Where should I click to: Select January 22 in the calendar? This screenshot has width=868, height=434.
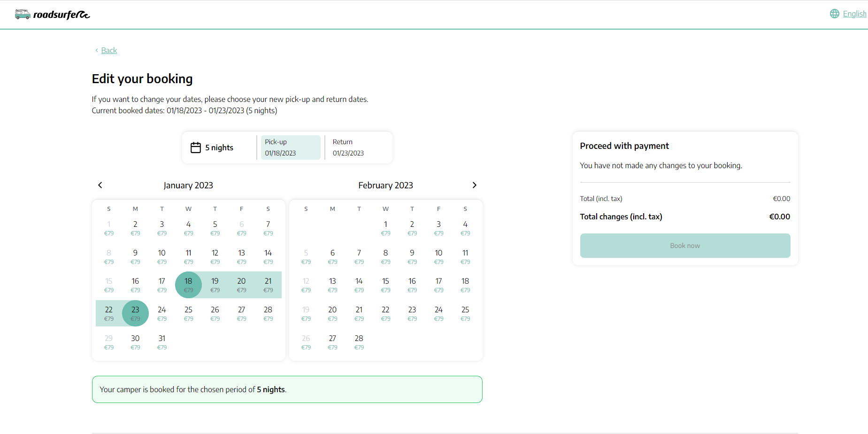(x=109, y=313)
